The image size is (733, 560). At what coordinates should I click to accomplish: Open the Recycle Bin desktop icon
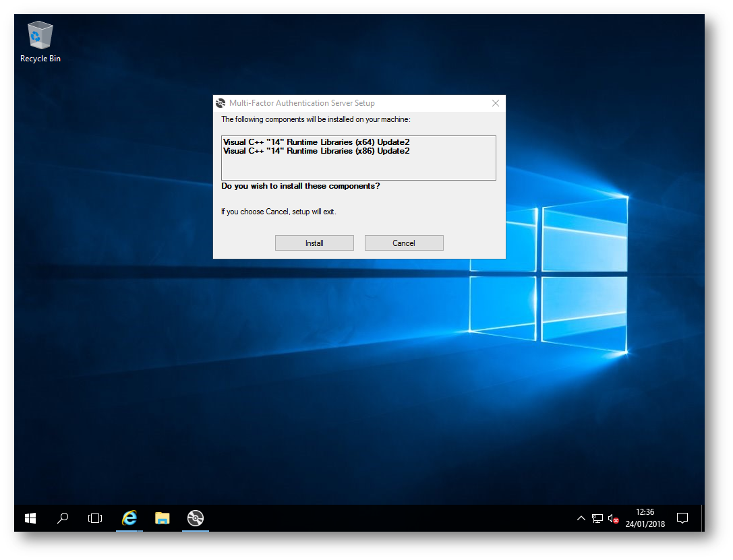[x=40, y=42]
